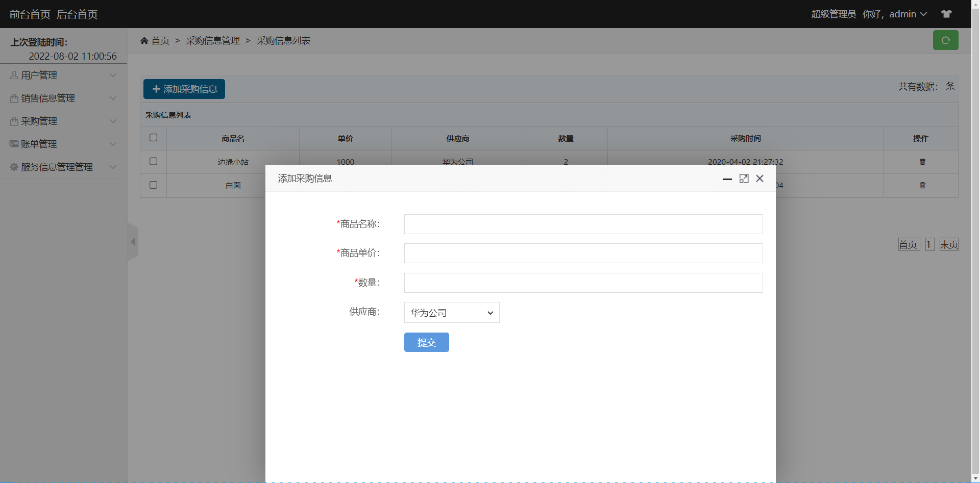
Task: Minimize the 添加采购信息 dialog
Action: coord(727,179)
